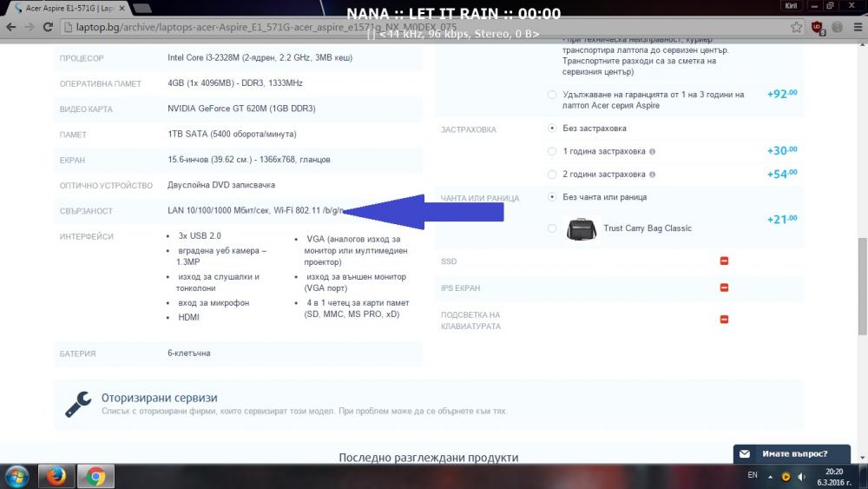Image resolution: width=868 pixels, height=489 pixels.
Task: Select 'Без застраховка' option
Action: 552,128
